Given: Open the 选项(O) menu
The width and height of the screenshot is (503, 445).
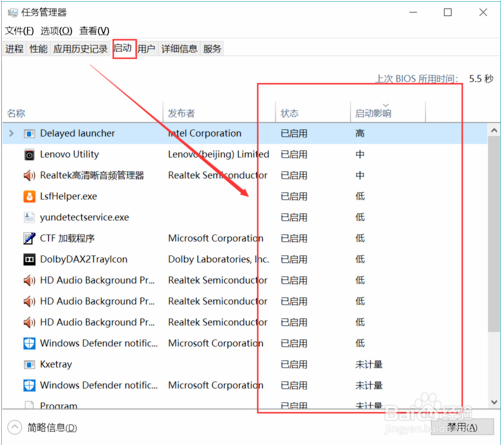Looking at the screenshot, I should coord(56,31).
